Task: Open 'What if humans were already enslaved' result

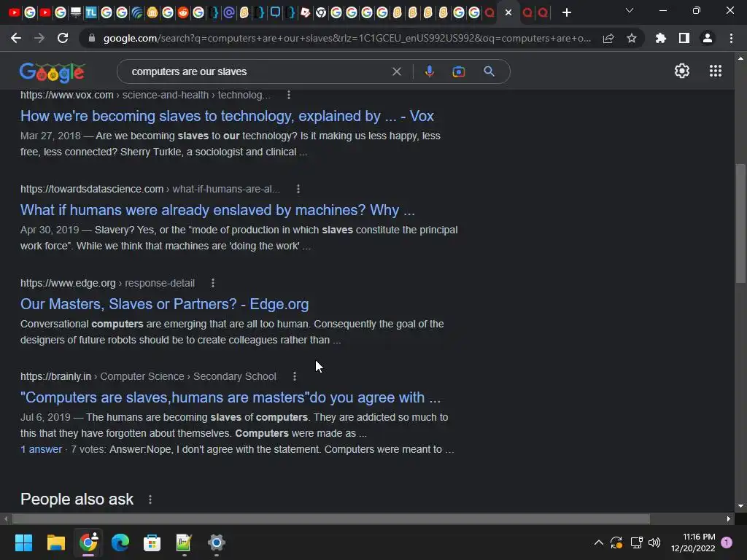Action: (x=217, y=210)
